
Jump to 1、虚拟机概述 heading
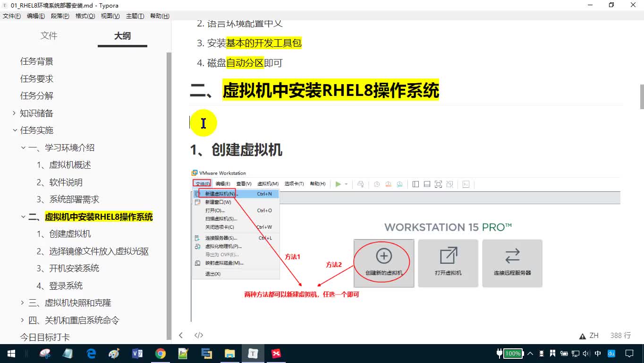click(64, 165)
